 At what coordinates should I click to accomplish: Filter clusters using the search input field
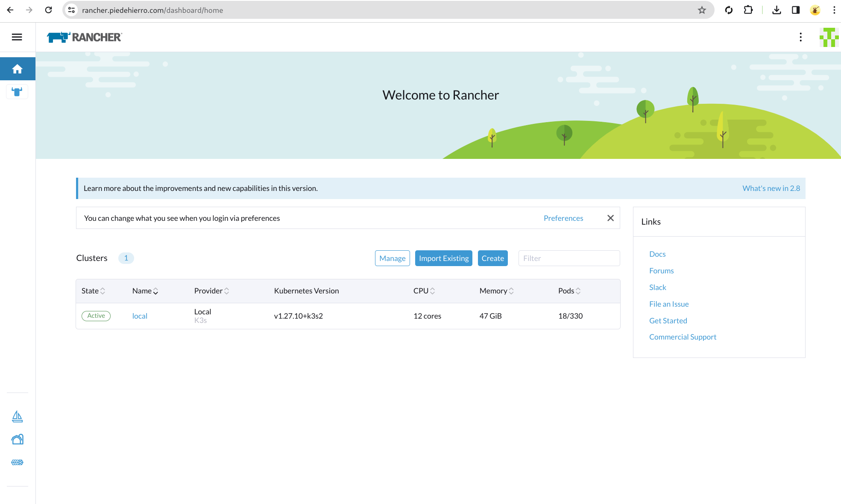click(x=568, y=258)
